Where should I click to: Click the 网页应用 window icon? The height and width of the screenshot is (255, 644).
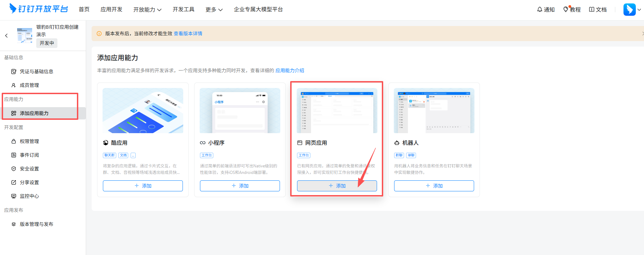(x=300, y=143)
